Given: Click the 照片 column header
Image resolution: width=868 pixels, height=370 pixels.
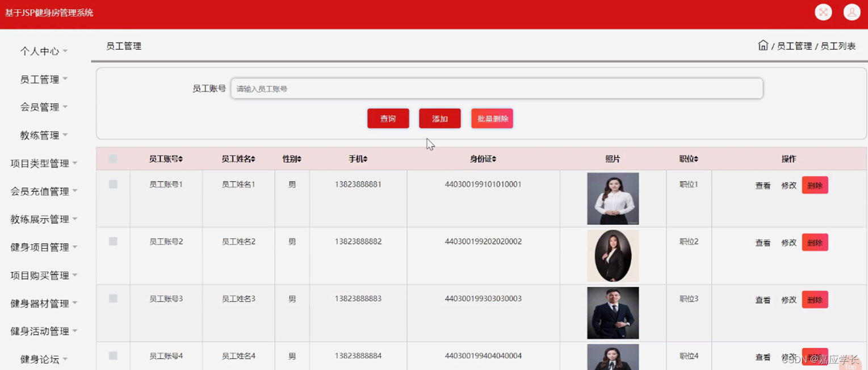Looking at the screenshot, I should coord(613,159).
